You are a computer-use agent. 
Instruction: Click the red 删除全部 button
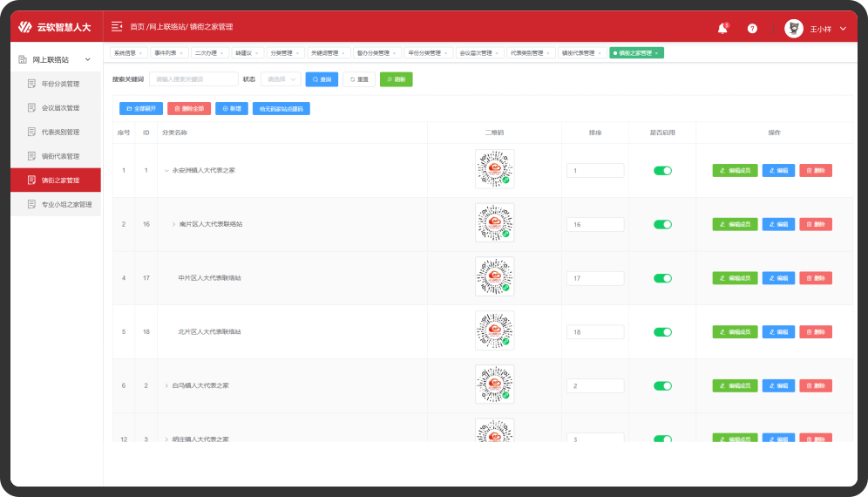click(189, 109)
